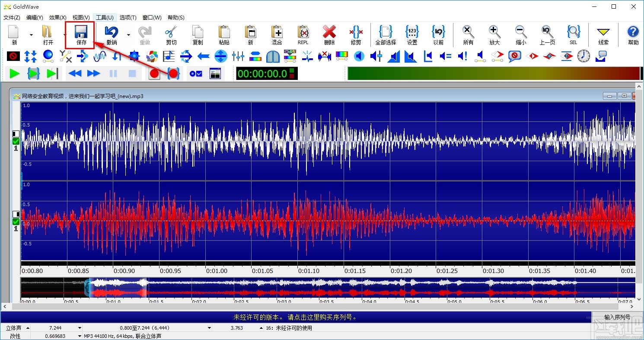Click the green-to-red volume level meter
The width and height of the screenshot is (644, 340).
tap(494, 73)
